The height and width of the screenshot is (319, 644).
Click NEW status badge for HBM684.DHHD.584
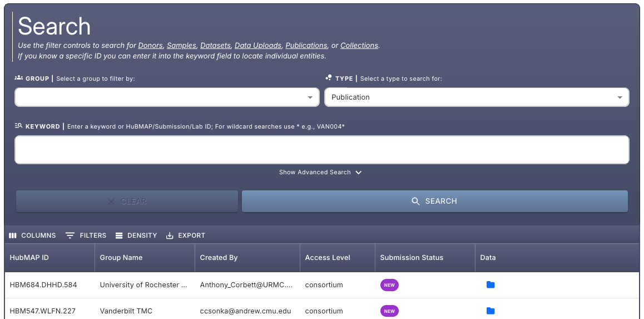coord(389,285)
